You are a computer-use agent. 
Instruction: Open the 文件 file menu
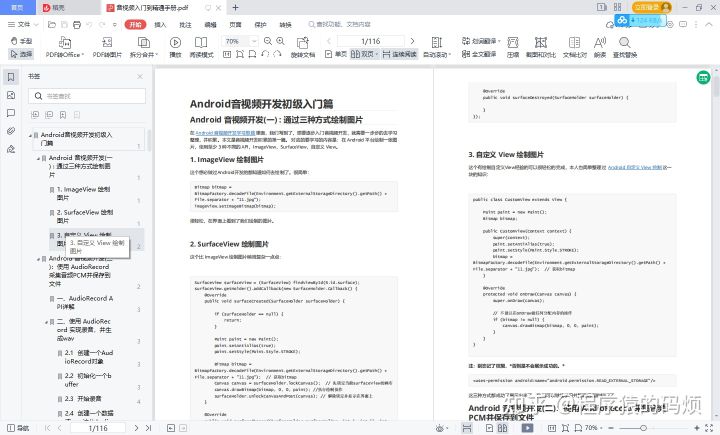(x=23, y=24)
